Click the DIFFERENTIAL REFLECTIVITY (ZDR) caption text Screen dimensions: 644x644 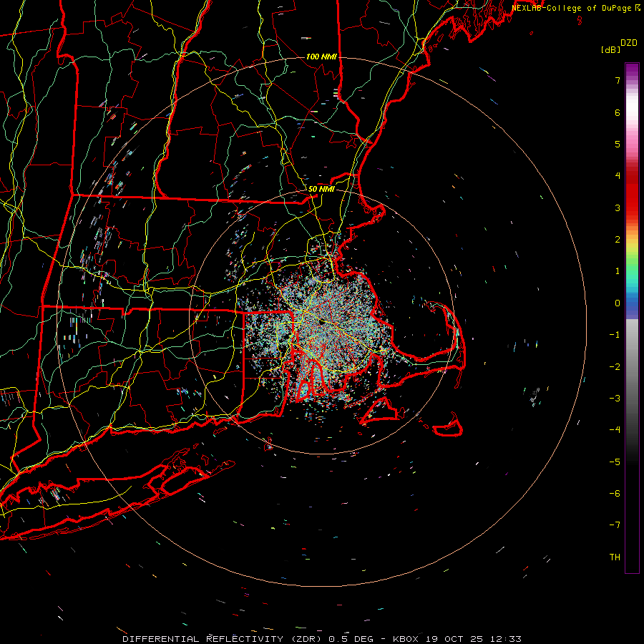tap(224, 639)
